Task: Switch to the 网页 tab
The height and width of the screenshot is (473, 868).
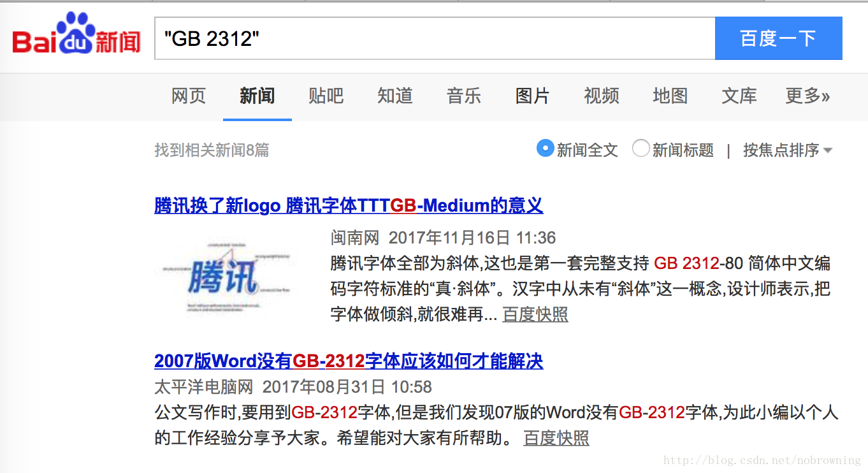Action: tap(189, 96)
